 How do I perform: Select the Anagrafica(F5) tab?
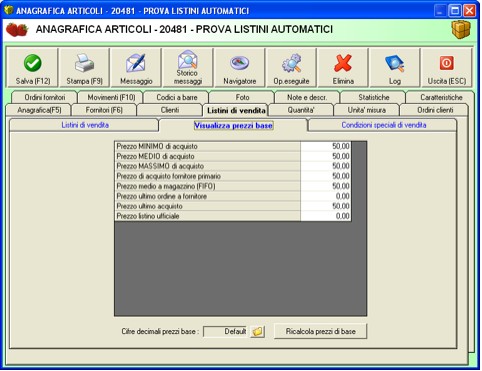point(39,110)
